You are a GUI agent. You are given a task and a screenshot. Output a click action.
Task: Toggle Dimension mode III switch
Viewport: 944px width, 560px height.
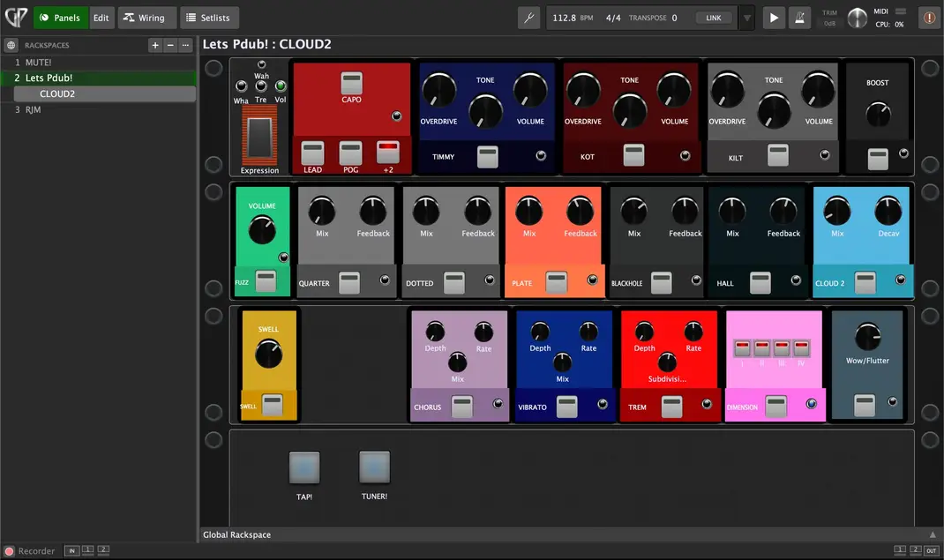coord(782,347)
